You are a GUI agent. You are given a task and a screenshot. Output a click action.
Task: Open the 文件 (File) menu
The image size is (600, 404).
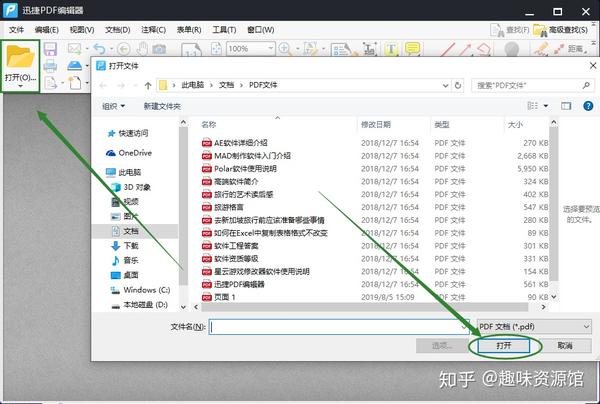tap(16, 30)
